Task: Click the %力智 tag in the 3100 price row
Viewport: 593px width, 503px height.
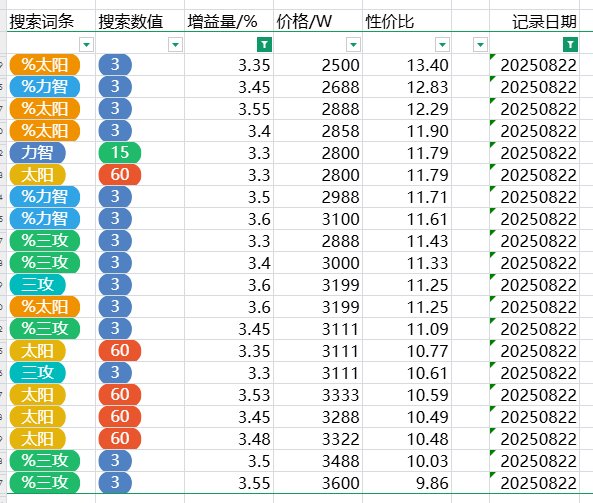Action: pyautogui.click(x=45, y=219)
